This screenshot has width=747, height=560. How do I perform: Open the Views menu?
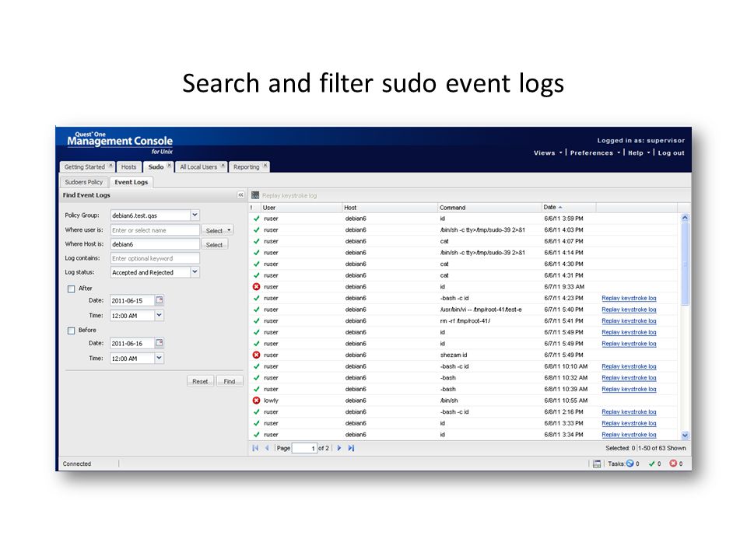point(547,153)
